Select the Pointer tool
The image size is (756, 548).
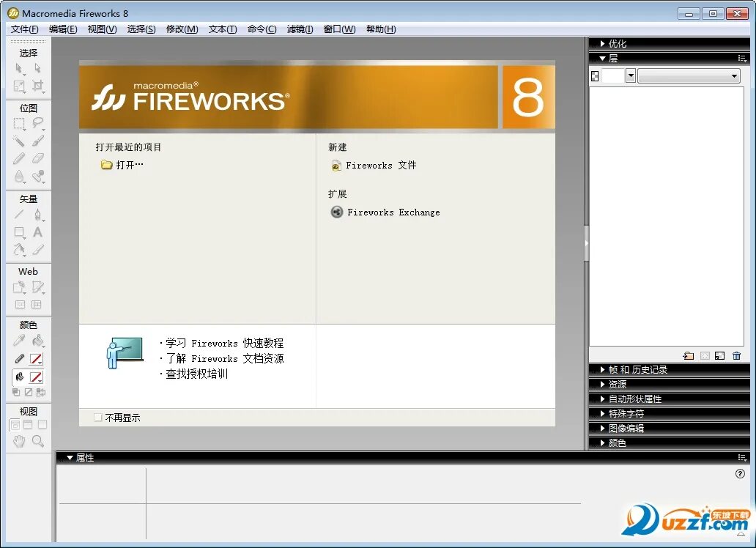[20, 67]
